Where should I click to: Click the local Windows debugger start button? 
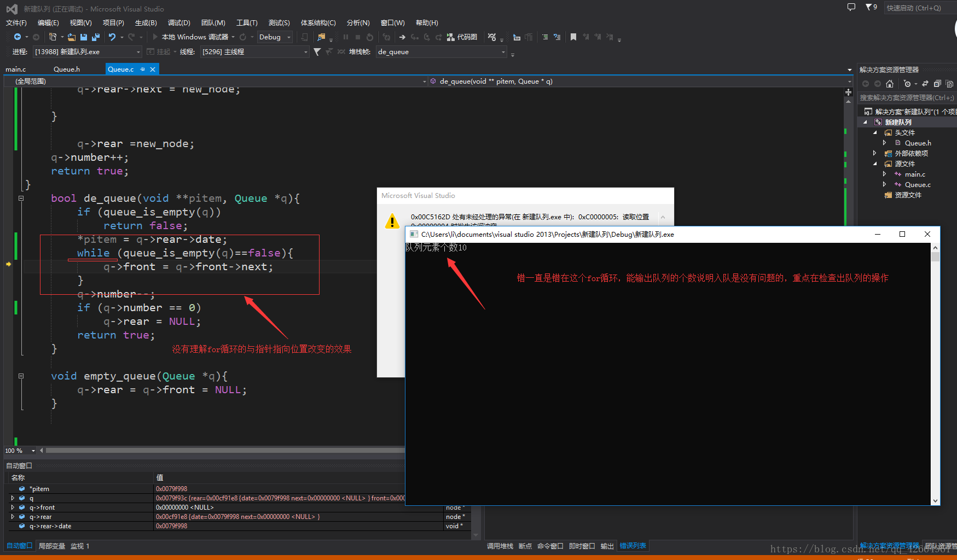coord(190,37)
